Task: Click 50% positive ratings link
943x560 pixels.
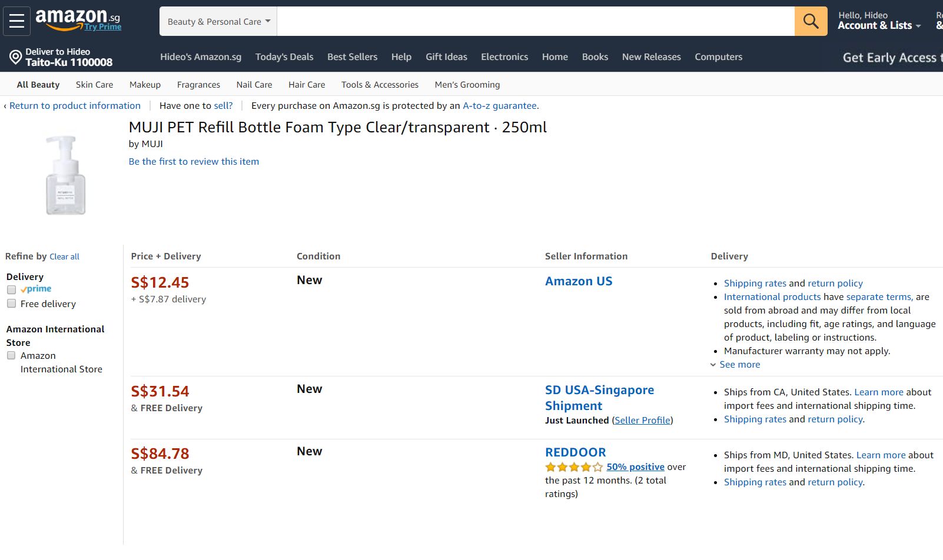Action: point(636,467)
